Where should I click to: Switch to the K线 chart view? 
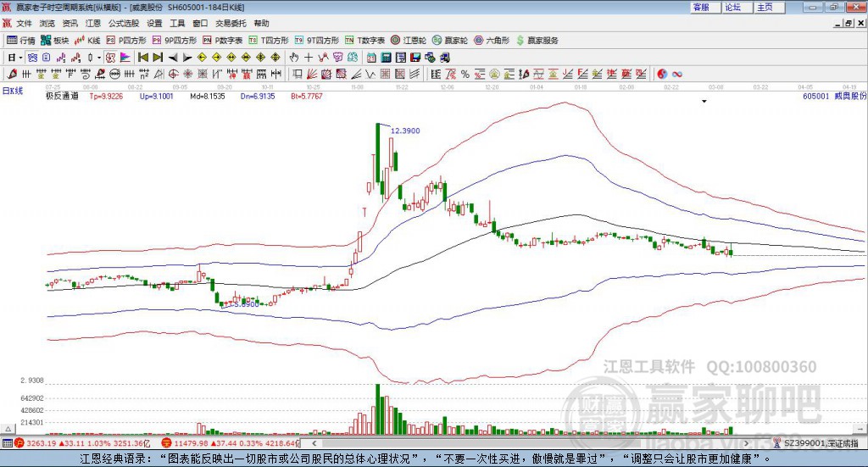pos(87,41)
